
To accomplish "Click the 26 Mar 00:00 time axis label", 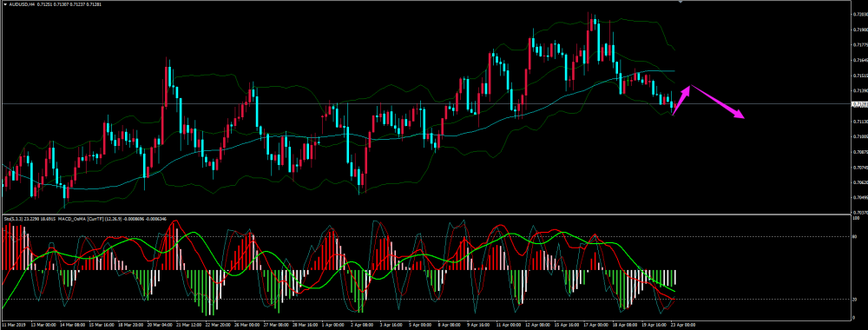I will (x=247, y=325).
